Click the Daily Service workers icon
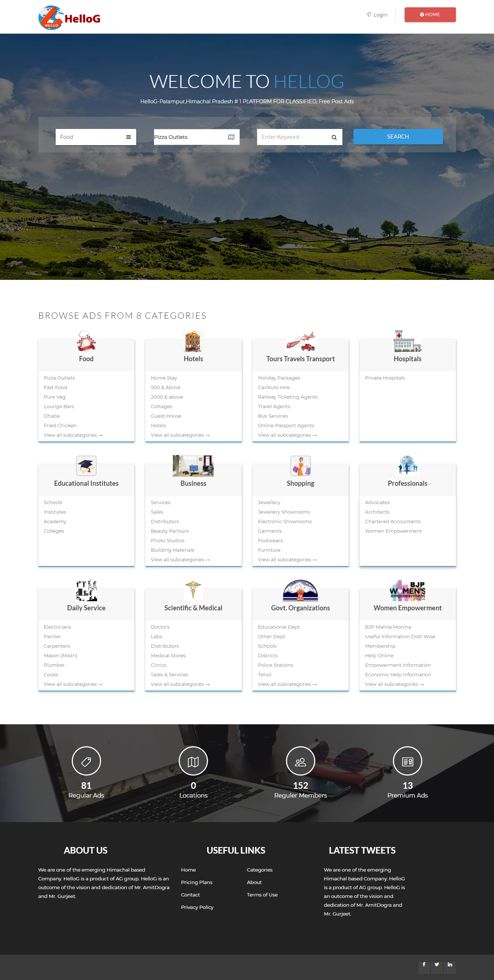 click(86, 590)
